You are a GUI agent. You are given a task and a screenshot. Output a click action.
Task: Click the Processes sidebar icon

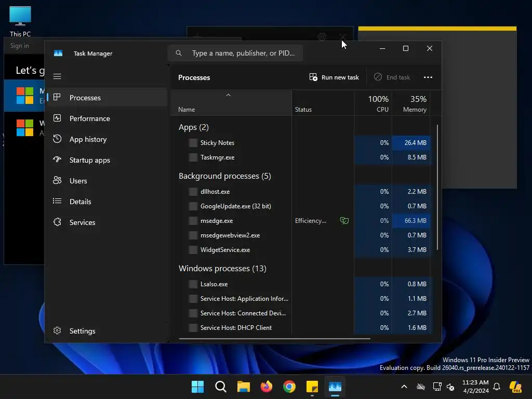[x=57, y=97]
